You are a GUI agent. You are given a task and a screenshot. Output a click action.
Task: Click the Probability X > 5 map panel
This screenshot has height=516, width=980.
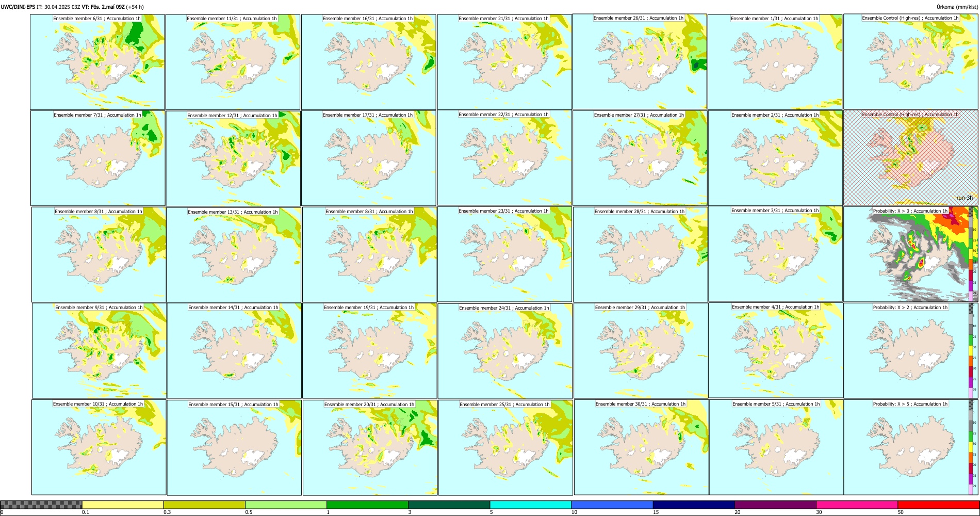point(911,447)
